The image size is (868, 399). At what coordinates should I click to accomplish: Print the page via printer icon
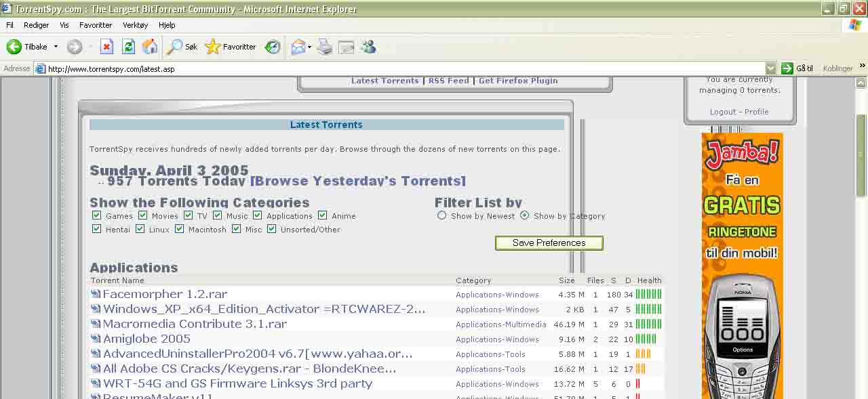tap(325, 47)
